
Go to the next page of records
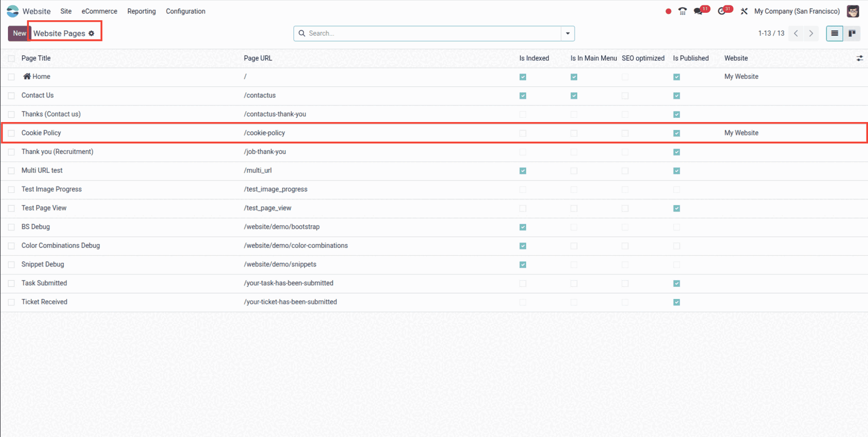tap(811, 33)
